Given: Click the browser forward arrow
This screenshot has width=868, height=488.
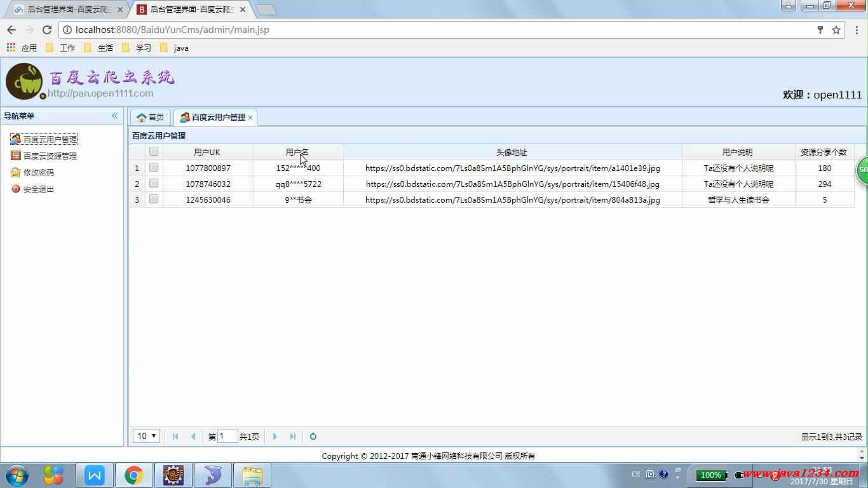Looking at the screenshot, I should 29,30.
